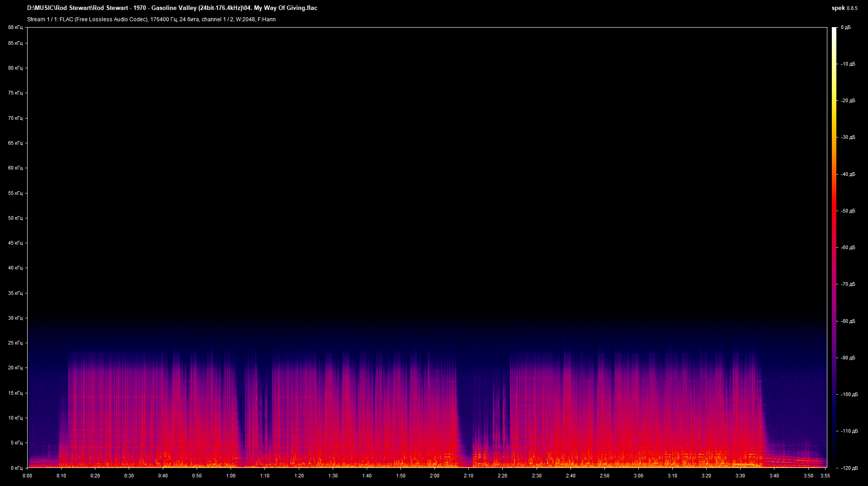Click the spek 0.8.5 version label
Image resolution: width=868 pixels, height=486 pixels.
point(844,8)
